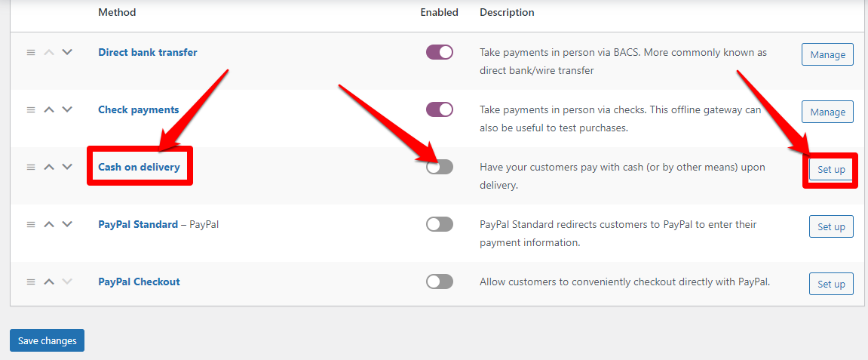Click drag handle for Cash on delivery row
The width and height of the screenshot is (868, 360).
click(31, 167)
